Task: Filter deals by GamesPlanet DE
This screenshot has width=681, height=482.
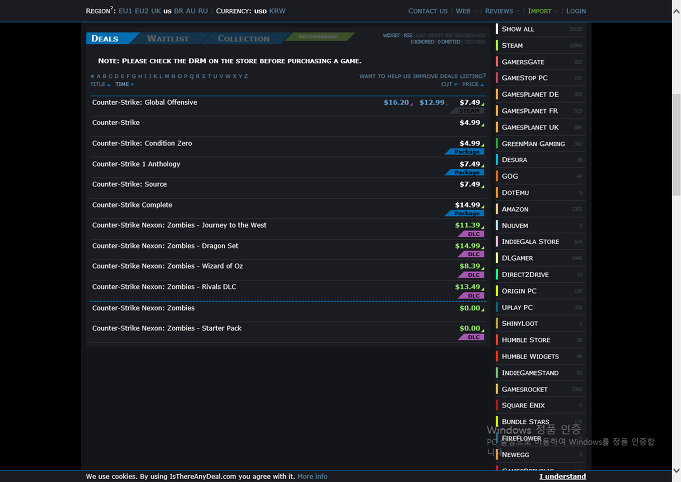Action: (541, 94)
